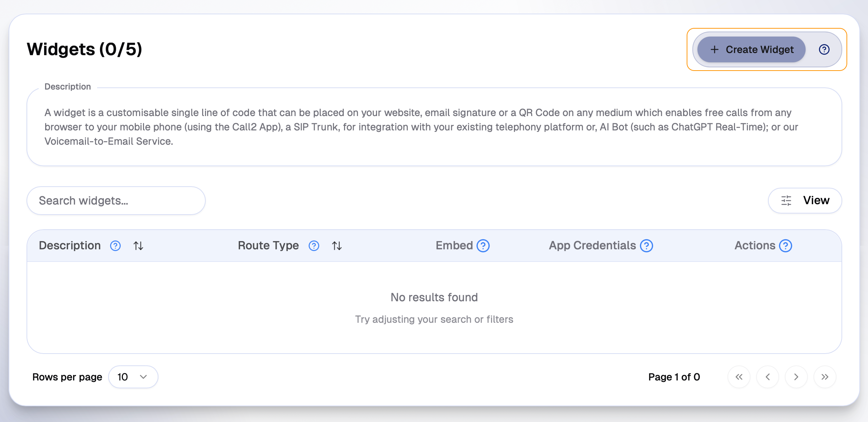This screenshot has width=868, height=422.
Task: Go to the first page
Action: click(x=739, y=377)
